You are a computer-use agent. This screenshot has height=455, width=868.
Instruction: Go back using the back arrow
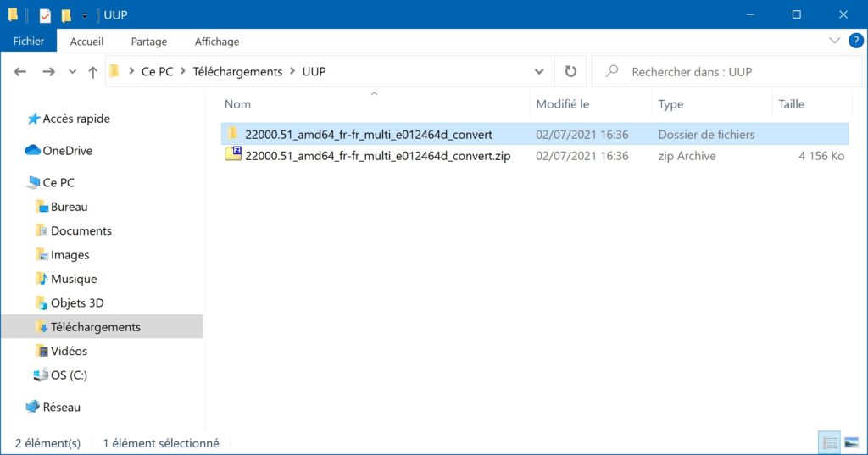pos(20,71)
